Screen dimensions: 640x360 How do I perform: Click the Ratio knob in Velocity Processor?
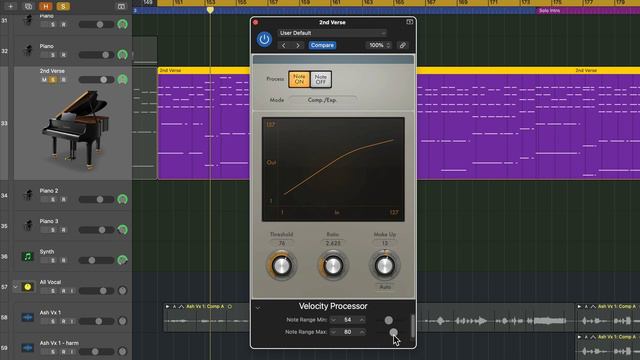pyautogui.click(x=333, y=266)
